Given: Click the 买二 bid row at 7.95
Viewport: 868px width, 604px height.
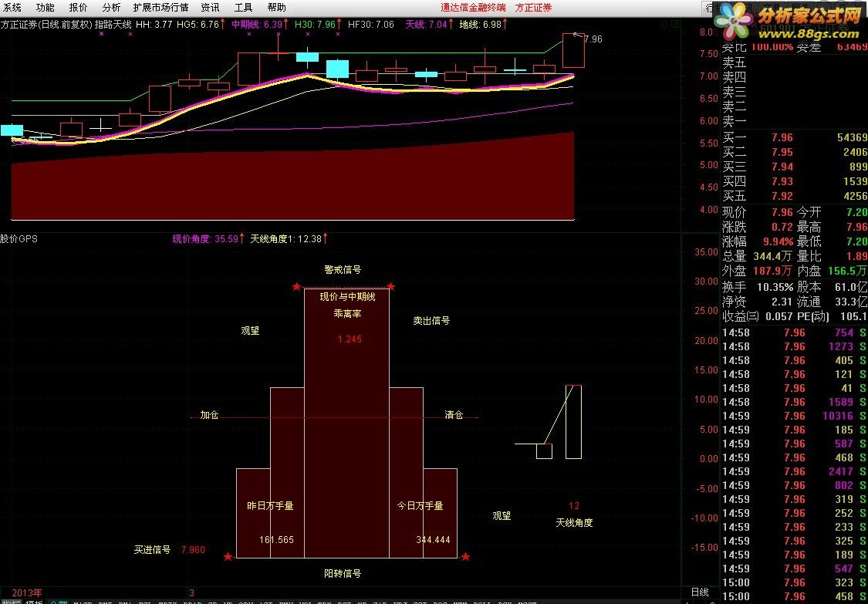Looking at the screenshot, I should pos(795,152).
